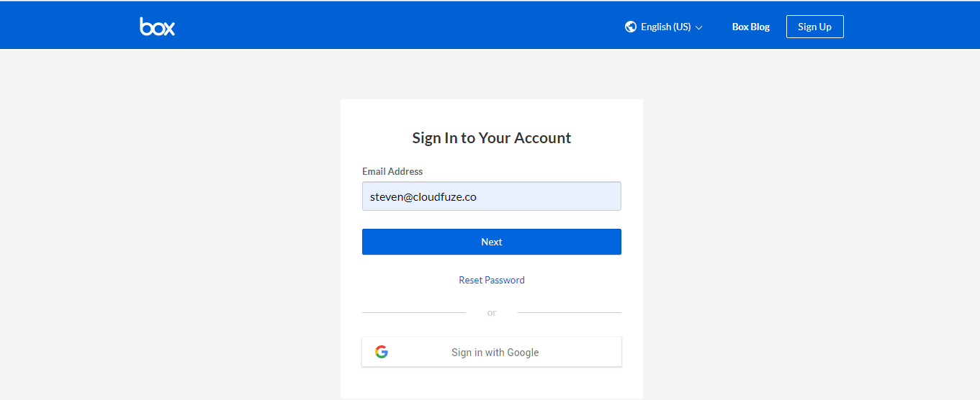The width and height of the screenshot is (980, 400).
Task: Click the divider line right of "or"
Action: (569, 312)
